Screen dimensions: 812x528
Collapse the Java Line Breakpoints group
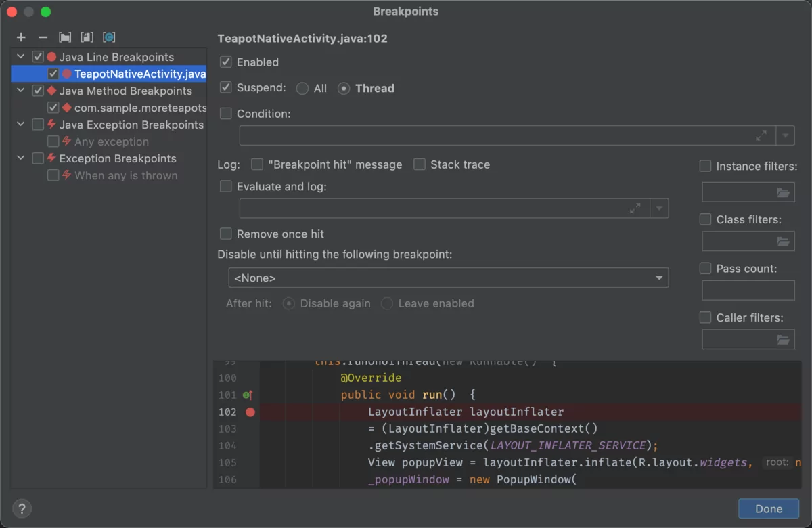coord(21,57)
